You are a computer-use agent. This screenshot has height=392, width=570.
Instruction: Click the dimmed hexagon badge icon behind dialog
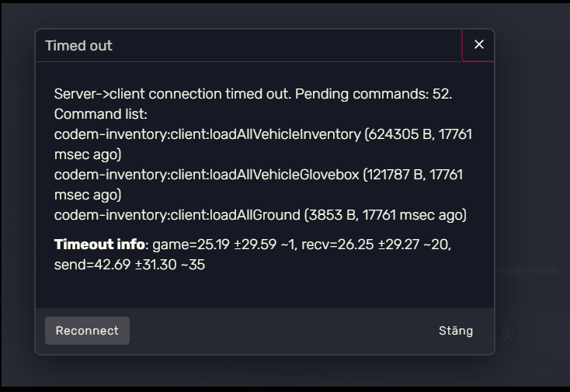[507, 336]
